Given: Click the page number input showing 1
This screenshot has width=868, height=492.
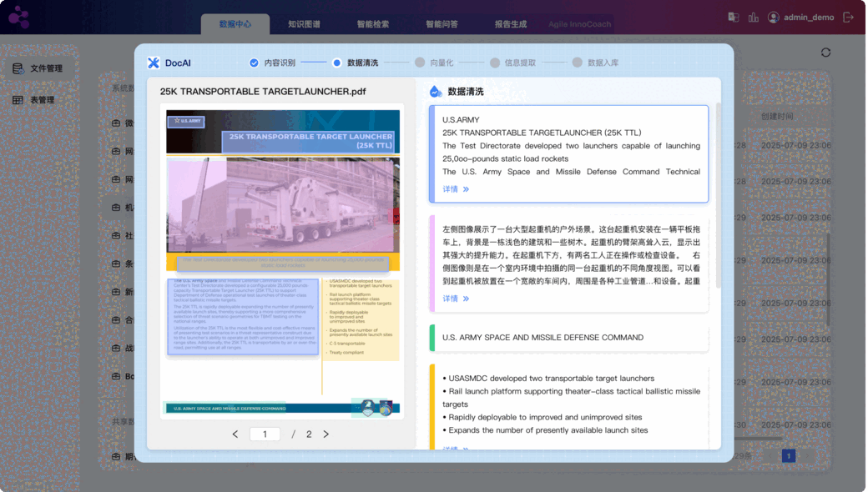Looking at the screenshot, I should (265, 434).
